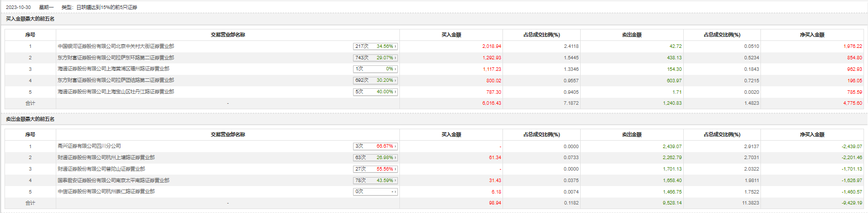Open the 1次 0% stats dropdown

click(x=375, y=69)
